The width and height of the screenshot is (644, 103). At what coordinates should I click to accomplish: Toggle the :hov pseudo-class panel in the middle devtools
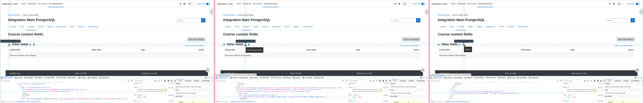point(370,81)
